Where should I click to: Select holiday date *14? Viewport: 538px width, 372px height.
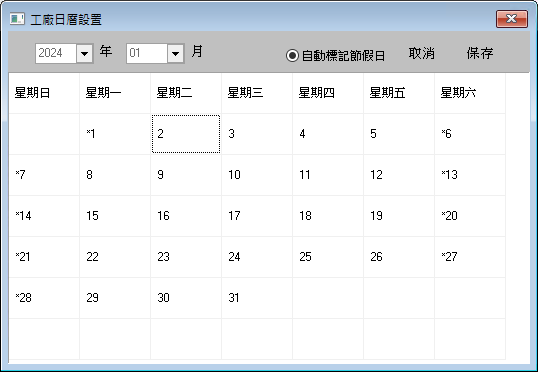tap(44, 216)
